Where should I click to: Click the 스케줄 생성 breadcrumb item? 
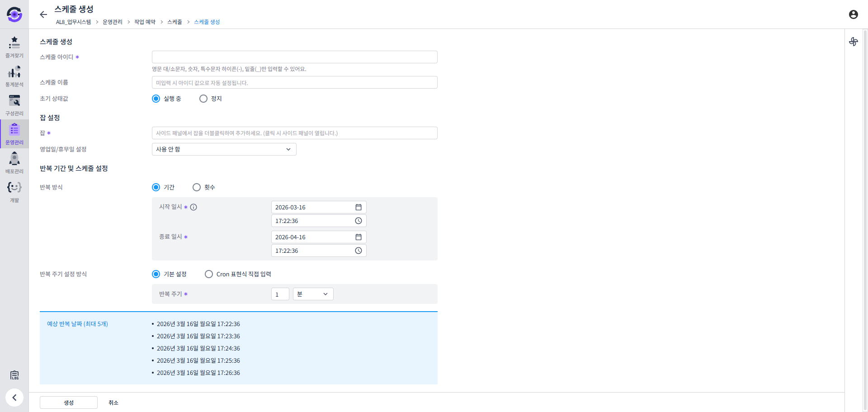pyautogui.click(x=207, y=22)
